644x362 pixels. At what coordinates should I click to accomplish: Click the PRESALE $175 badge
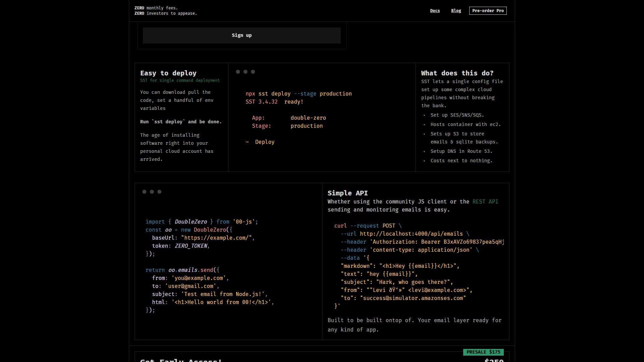483,352
